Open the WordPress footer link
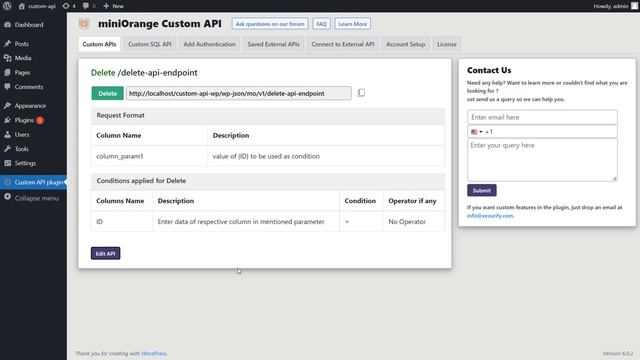The image size is (640, 360). click(x=153, y=353)
